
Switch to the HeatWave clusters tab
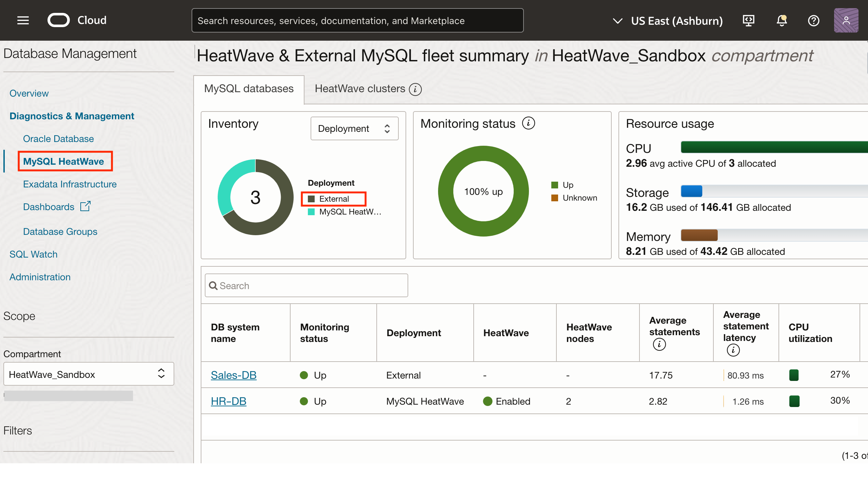(x=360, y=89)
